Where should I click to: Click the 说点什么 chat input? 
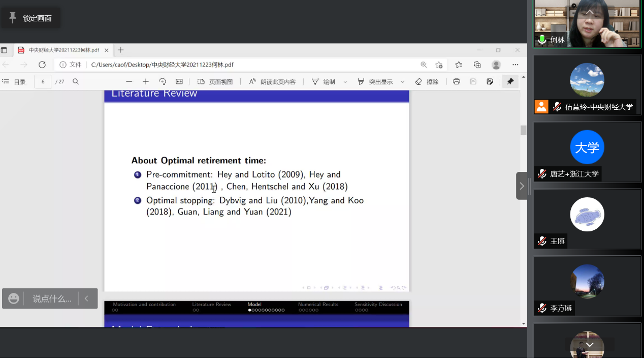pyautogui.click(x=52, y=299)
